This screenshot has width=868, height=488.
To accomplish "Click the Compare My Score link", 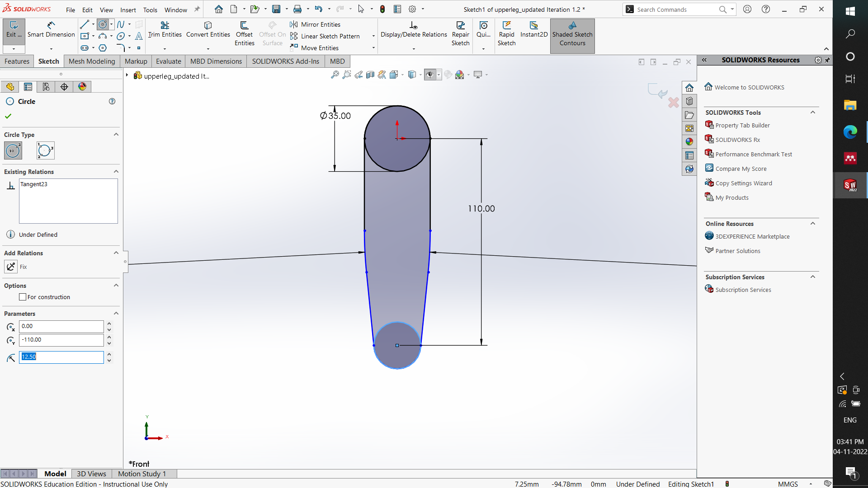I will (740, 168).
